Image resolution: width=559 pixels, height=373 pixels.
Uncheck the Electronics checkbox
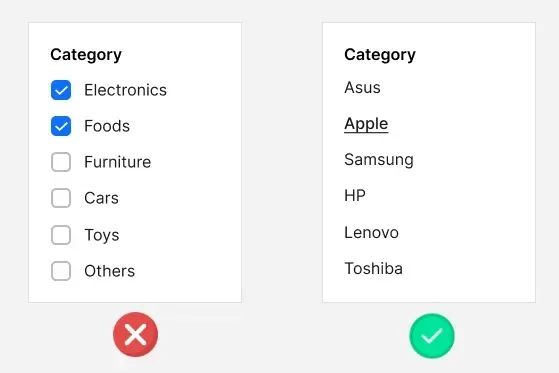coord(61,90)
